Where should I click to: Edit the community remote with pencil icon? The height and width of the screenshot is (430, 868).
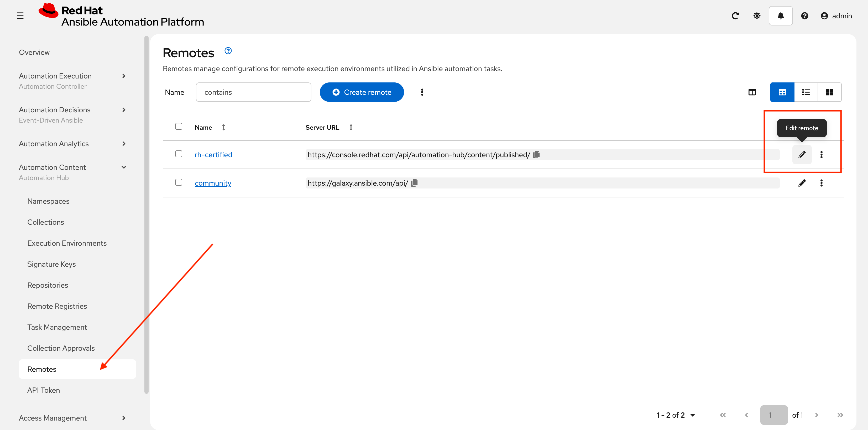coord(802,183)
